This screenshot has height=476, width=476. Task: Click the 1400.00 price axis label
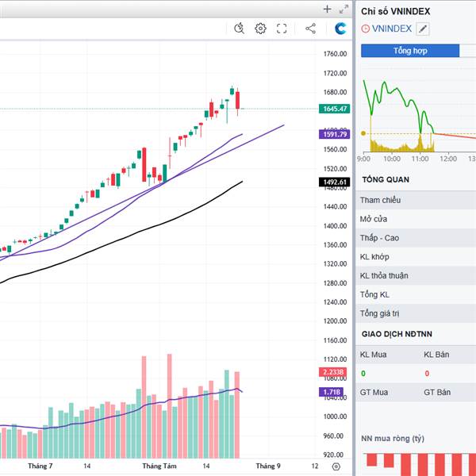[x=335, y=226]
